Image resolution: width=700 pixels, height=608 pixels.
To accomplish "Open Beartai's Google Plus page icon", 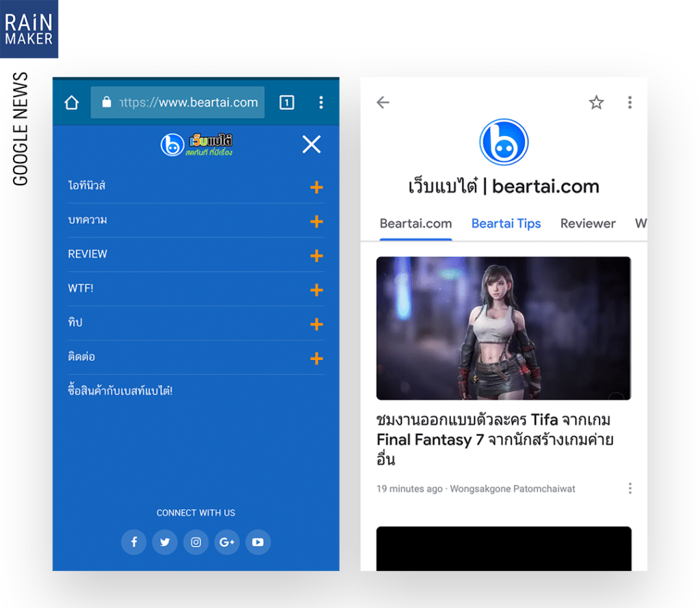I will pos(227,542).
